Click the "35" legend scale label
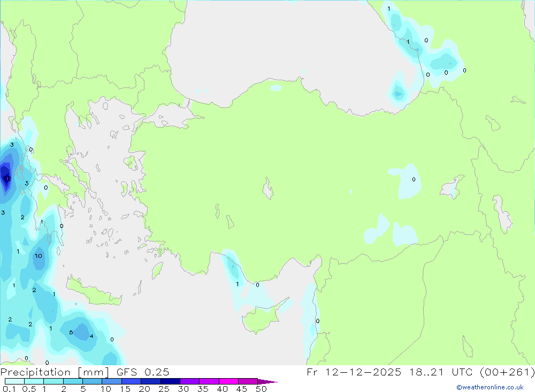The image size is (535, 392). pos(203,389)
